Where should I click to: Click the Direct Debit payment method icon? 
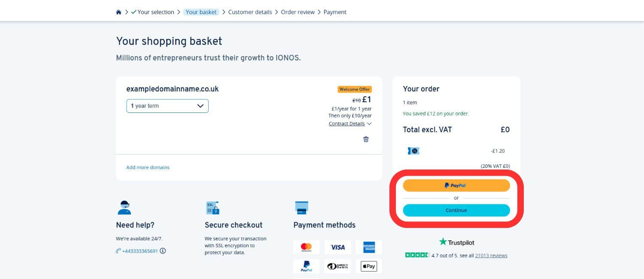coord(337,266)
